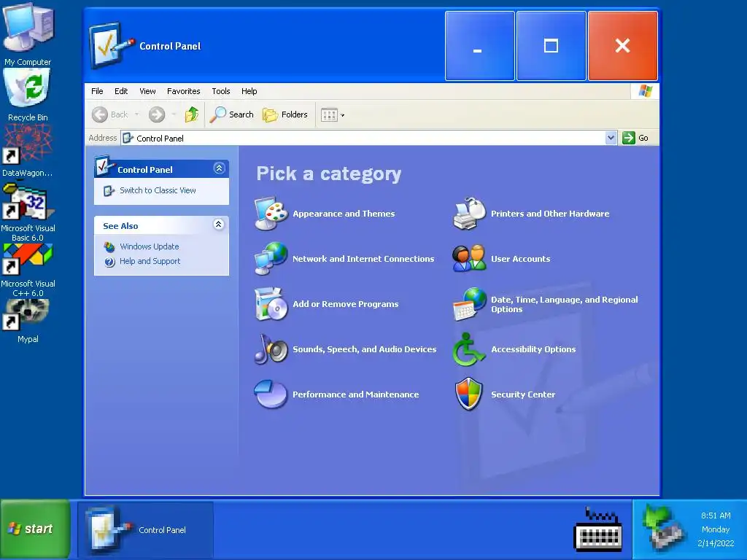Open Performance and Maintenance pie icon
Screen dimensions: 747x560
coord(271,394)
